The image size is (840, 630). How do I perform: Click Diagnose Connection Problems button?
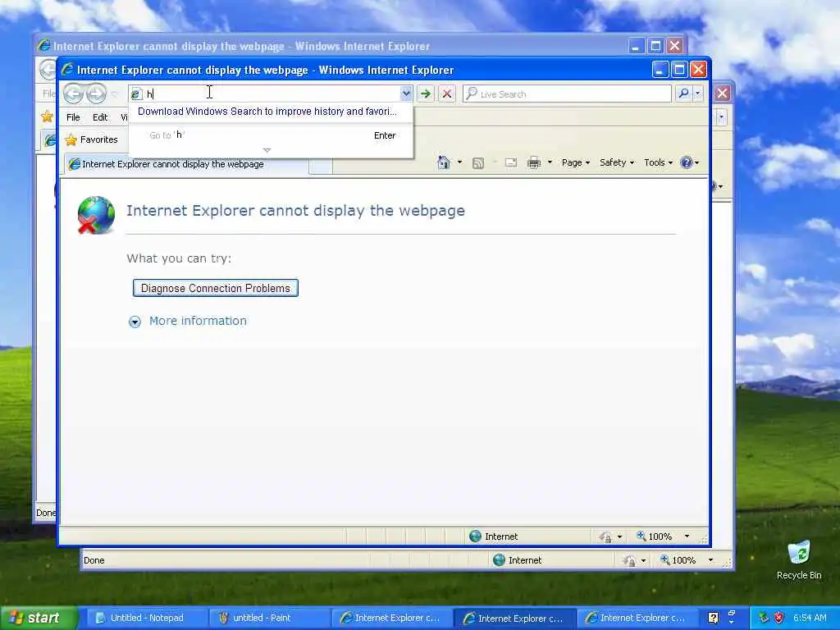pyautogui.click(x=216, y=288)
